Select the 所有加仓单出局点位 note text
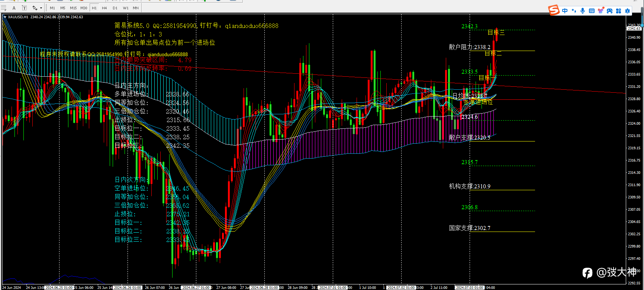This screenshot has height=290, width=644. point(165,43)
